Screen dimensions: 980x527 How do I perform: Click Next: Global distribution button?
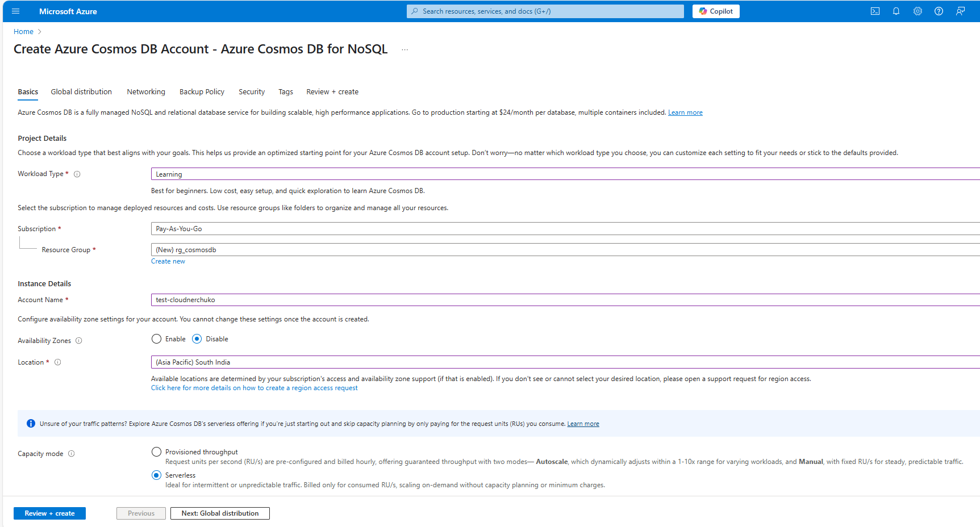click(x=220, y=513)
